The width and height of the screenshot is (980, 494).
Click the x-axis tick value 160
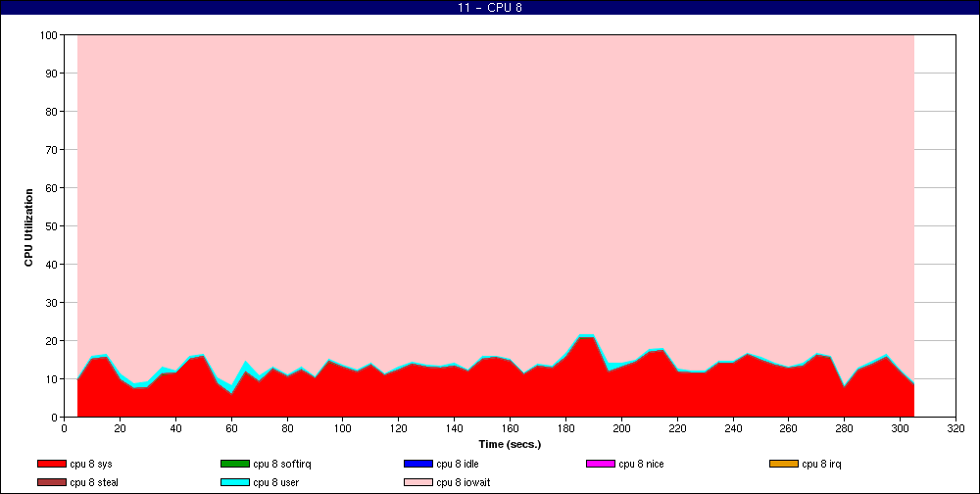tap(510, 429)
